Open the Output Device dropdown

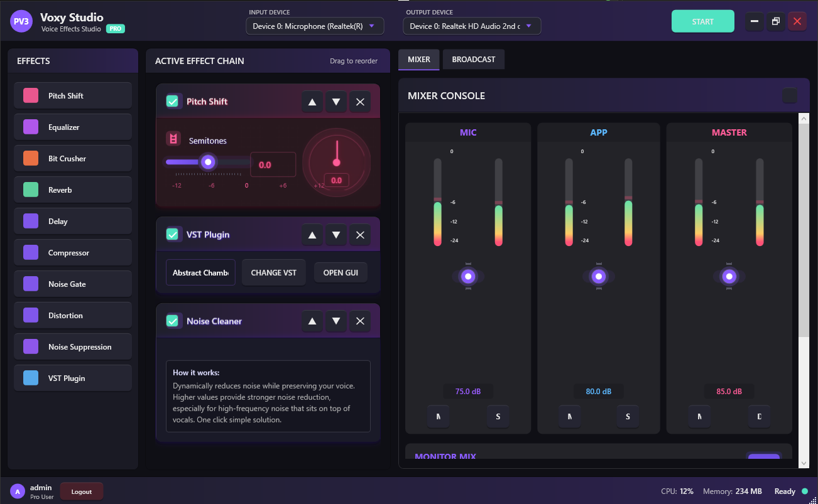[x=472, y=26]
